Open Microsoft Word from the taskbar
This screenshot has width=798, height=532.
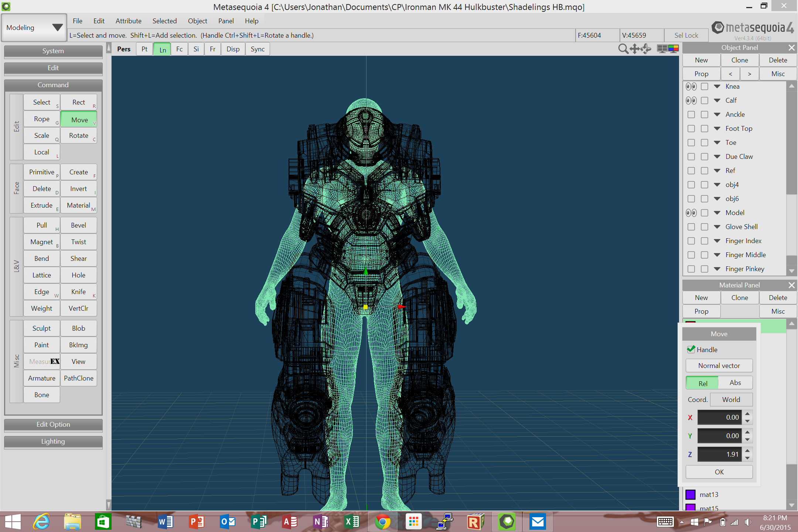pos(166,522)
